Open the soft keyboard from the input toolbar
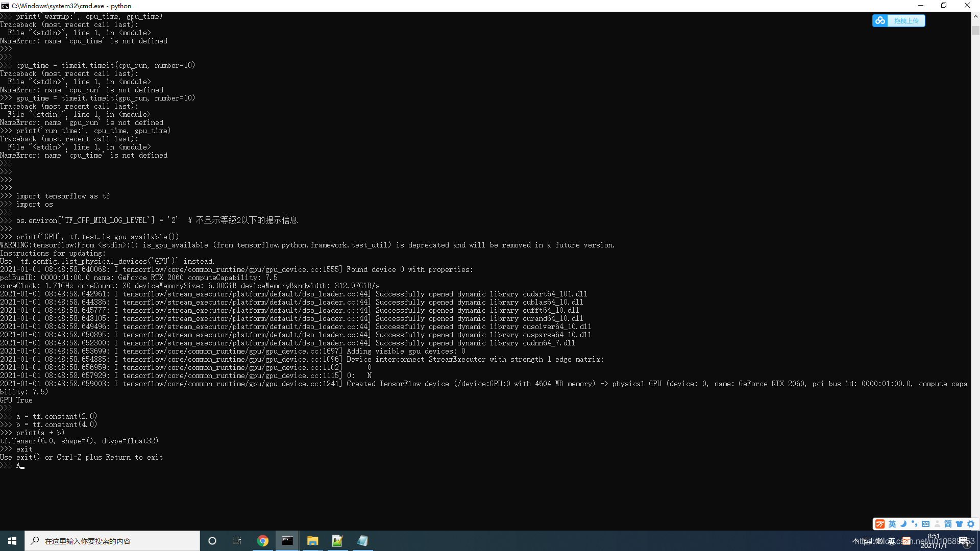The width and height of the screenshot is (980, 551). point(925,524)
